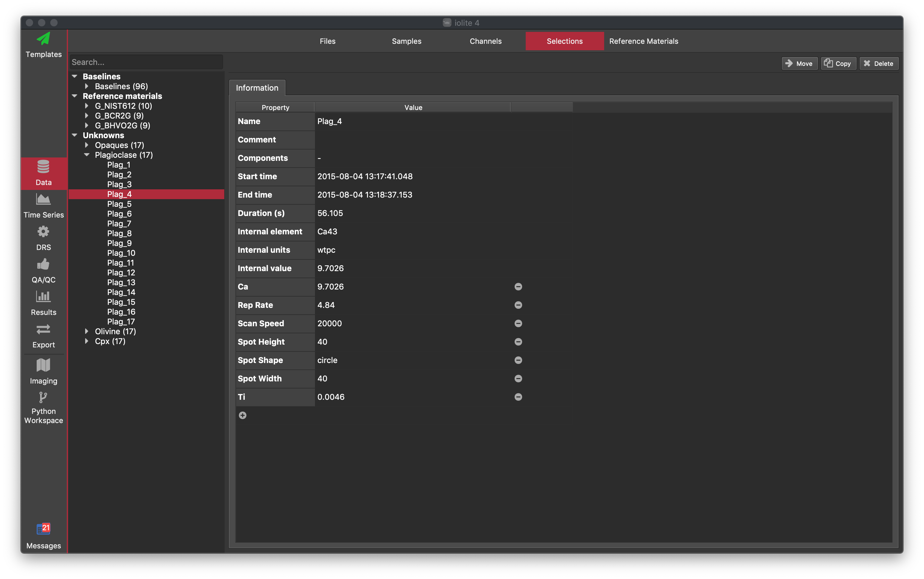Add a new property with plus icon

tap(242, 415)
